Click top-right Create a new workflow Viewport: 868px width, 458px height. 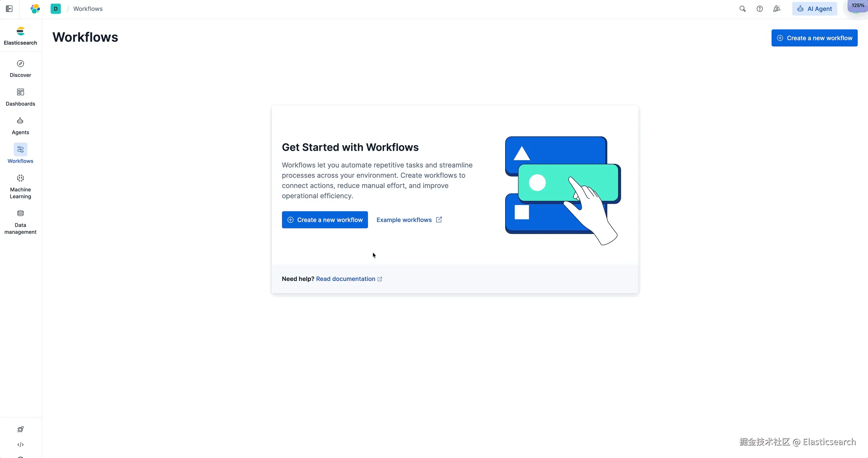[814, 38]
